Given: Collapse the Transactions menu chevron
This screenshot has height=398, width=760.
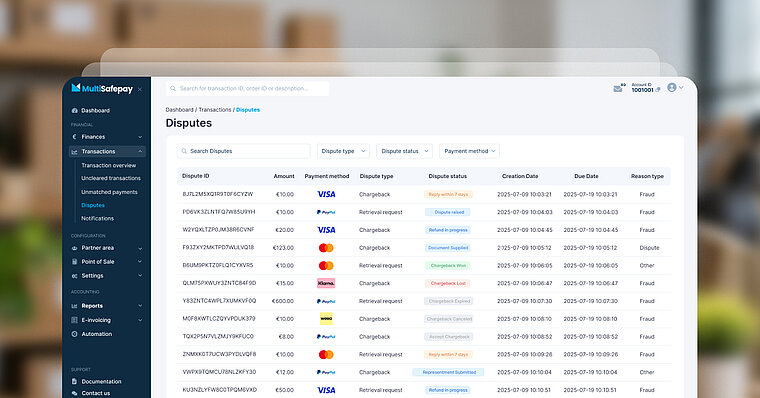Looking at the screenshot, I should pyautogui.click(x=140, y=151).
